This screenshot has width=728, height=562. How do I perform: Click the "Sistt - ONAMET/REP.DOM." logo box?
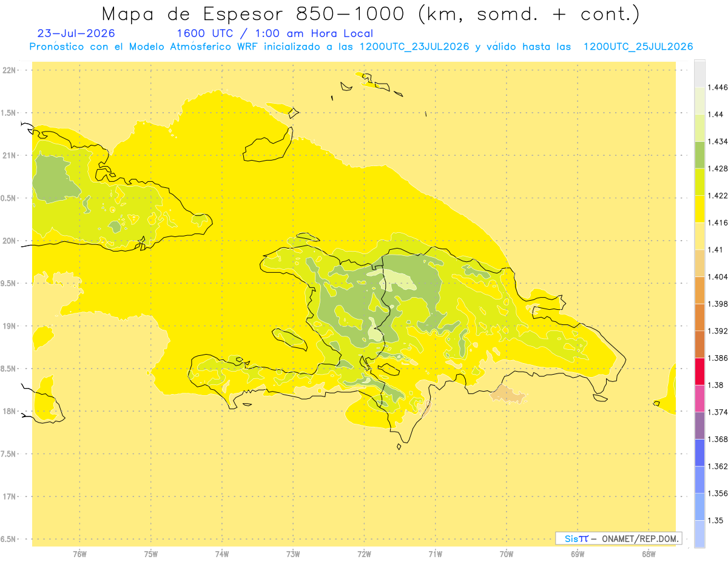point(618,538)
